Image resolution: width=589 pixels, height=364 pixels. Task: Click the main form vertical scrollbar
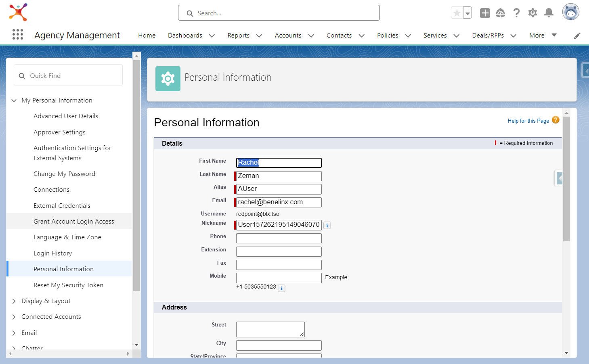pos(566,179)
